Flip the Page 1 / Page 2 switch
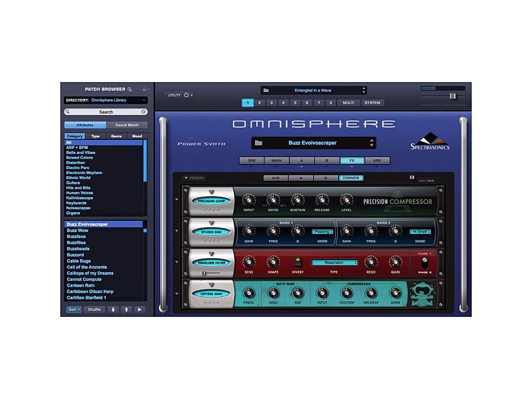 (424, 262)
